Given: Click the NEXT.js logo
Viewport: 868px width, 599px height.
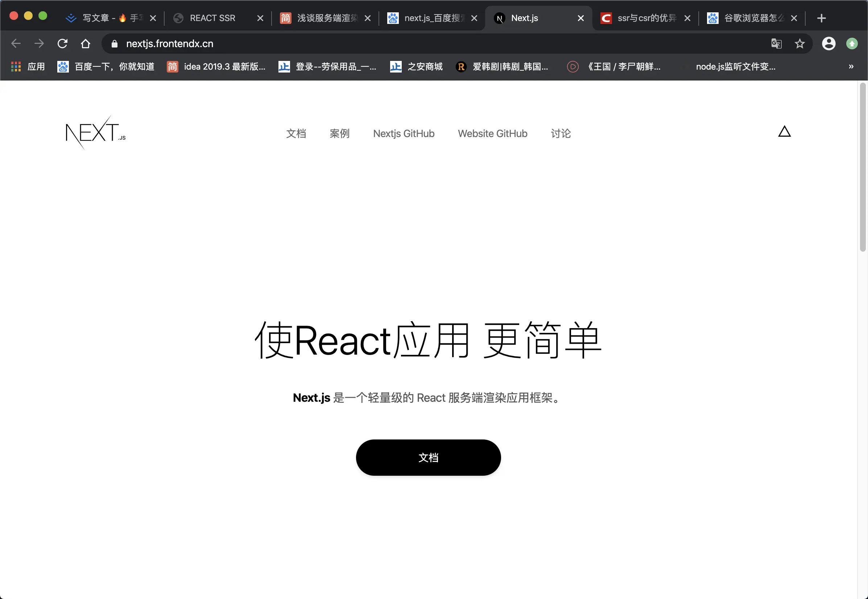Looking at the screenshot, I should coord(96,133).
